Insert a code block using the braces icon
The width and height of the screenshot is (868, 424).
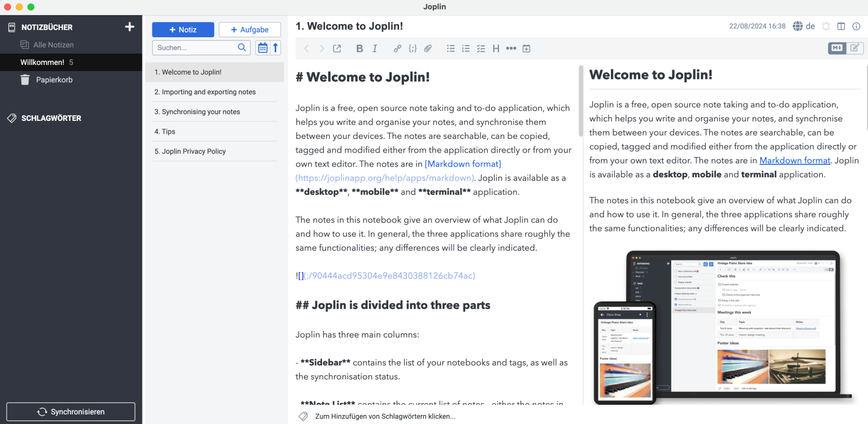(413, 49)
